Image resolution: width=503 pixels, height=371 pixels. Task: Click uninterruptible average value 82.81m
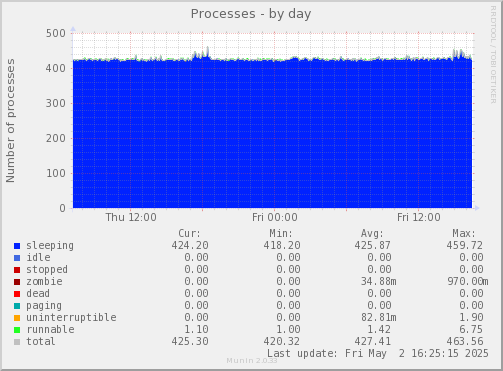click(379, 317)
